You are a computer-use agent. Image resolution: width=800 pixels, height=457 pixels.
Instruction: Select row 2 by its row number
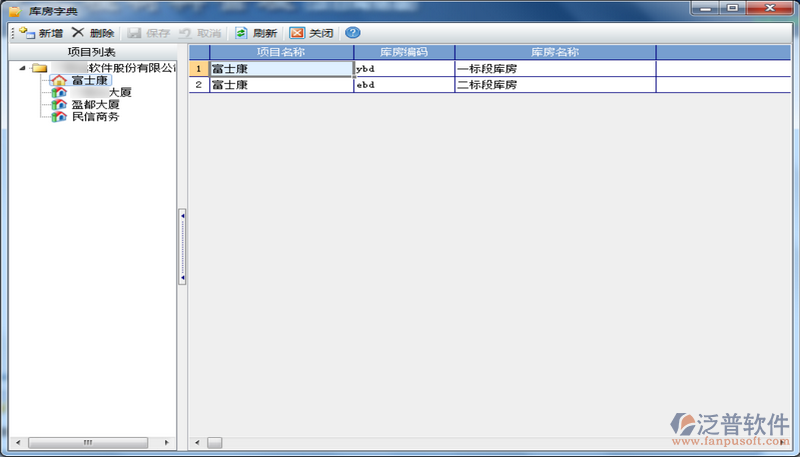pos(199,85)
